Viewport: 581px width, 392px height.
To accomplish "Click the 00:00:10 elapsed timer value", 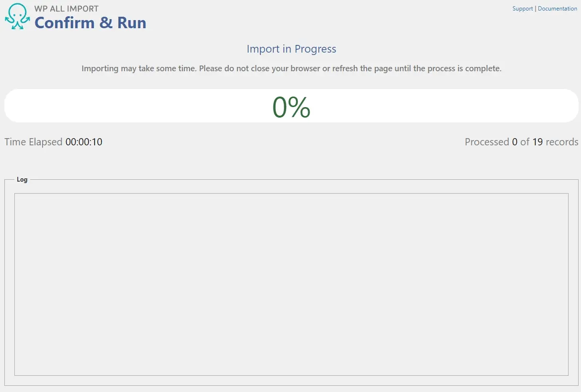I will coord(84,142).
